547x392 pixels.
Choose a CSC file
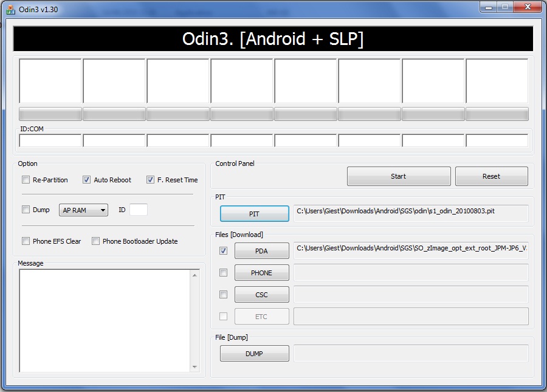261,295
